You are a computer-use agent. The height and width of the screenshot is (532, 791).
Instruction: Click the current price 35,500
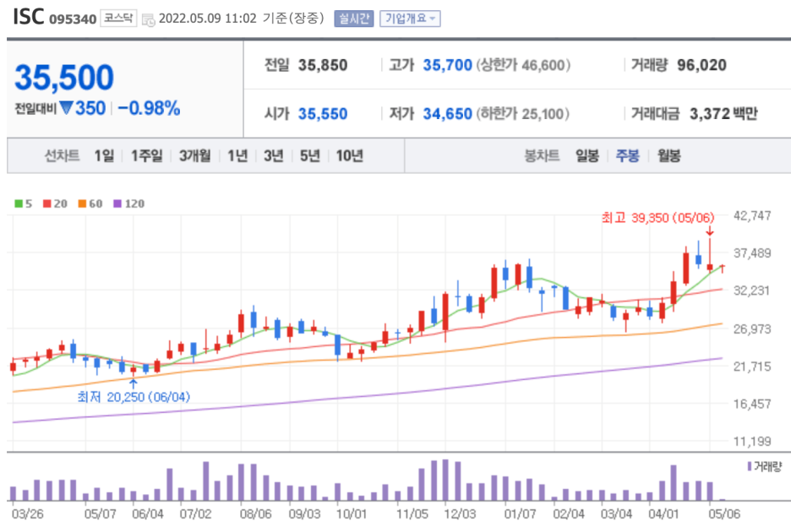(x=64, y=77)
